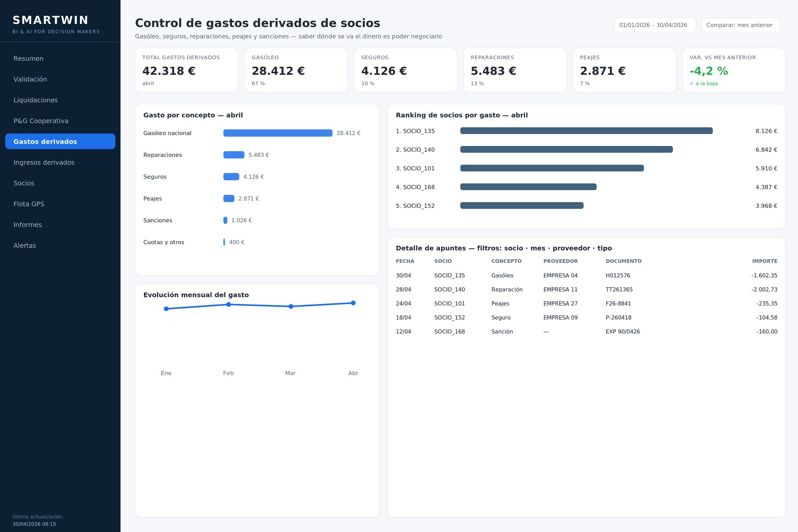This screenshot has width=798, height=532.
Task: Click EMPRESA 27 in the proveedor column
Action: pos(561,303)
